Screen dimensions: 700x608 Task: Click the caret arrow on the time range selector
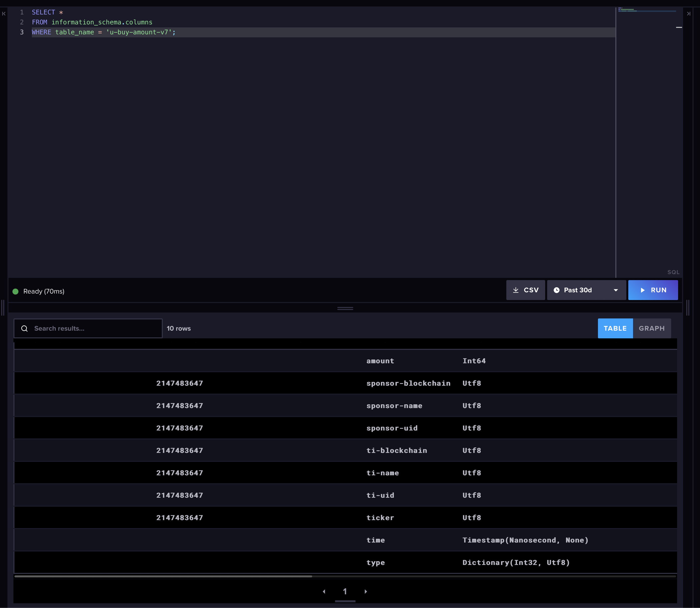pyautogui.click(x=616, y=290)
